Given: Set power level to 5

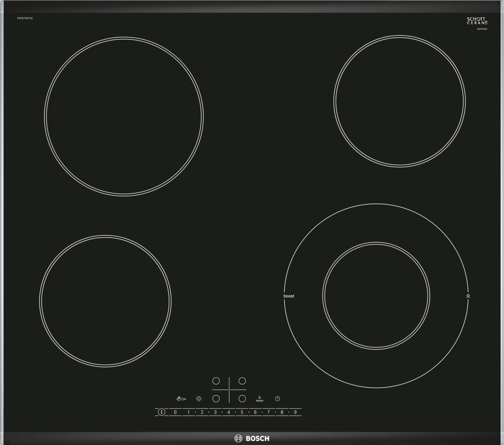Looking at the screenshot, I should pos(242,412).
